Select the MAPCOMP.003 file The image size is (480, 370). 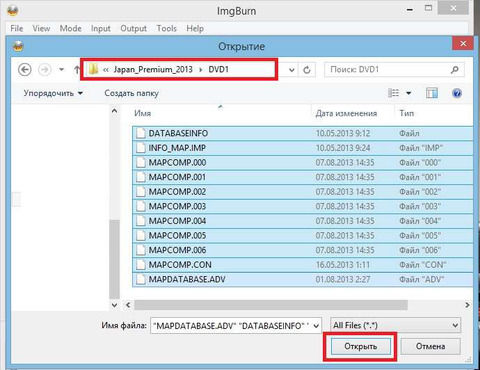point(302,206)
